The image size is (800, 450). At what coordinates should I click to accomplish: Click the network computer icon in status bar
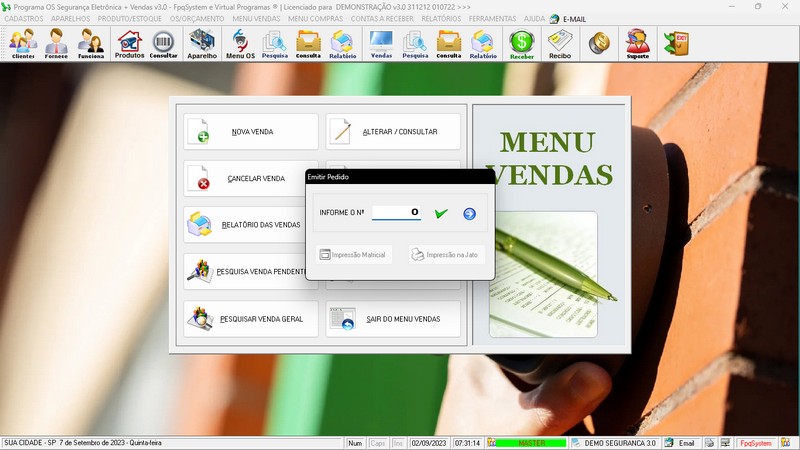726,443
